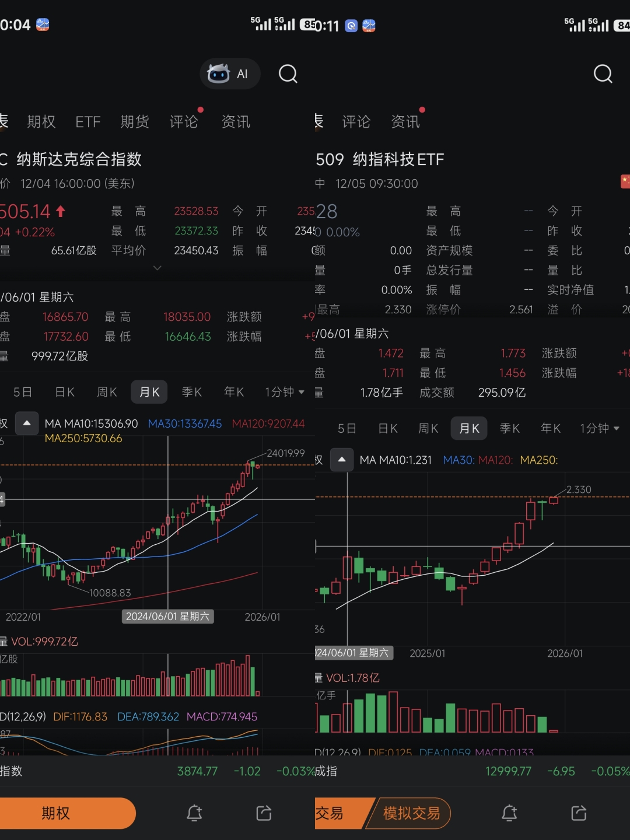This screenshot has width=630, height=840.
Task: Switch to the ETF tab
Action: coord(88,121)
